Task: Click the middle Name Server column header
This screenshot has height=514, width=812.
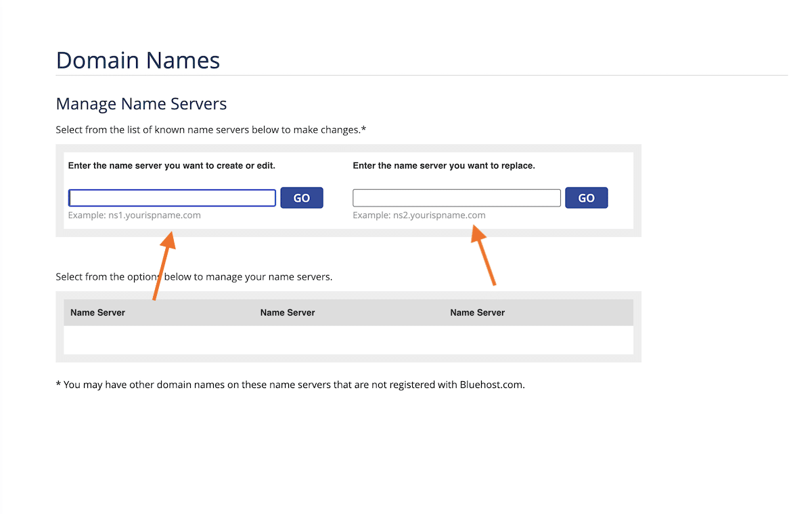Action: click(288, 312)
